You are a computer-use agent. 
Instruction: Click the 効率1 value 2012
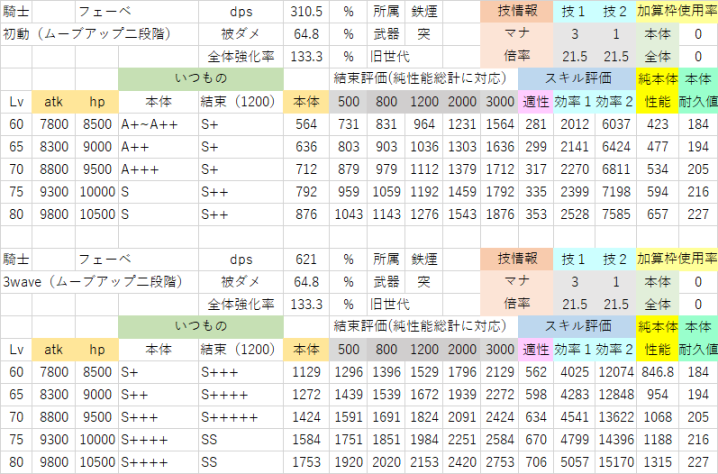[574, 125]
